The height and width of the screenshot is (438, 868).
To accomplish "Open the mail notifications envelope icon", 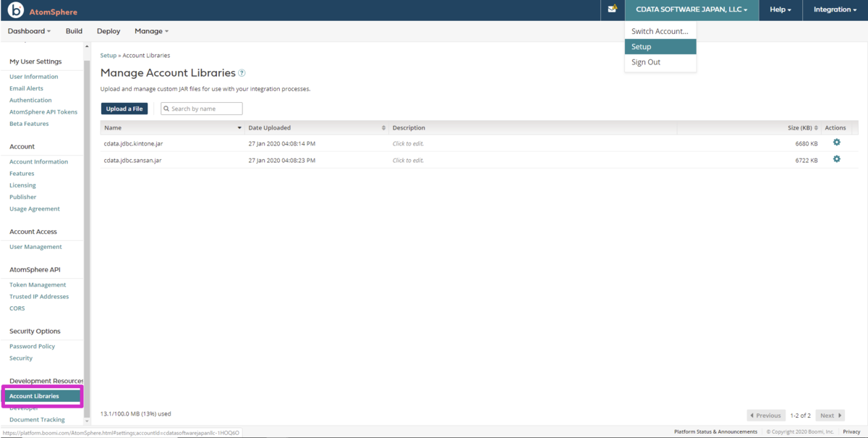I will click(x=612, y=9).
